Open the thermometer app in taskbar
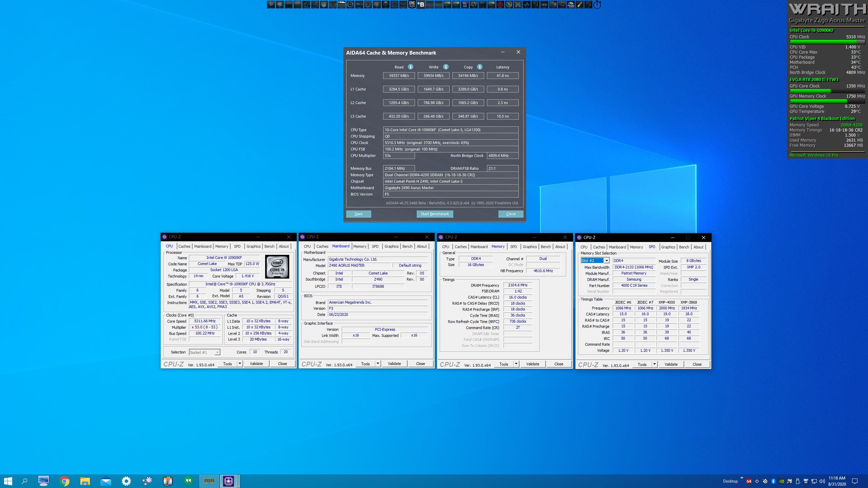 point(168,481)
